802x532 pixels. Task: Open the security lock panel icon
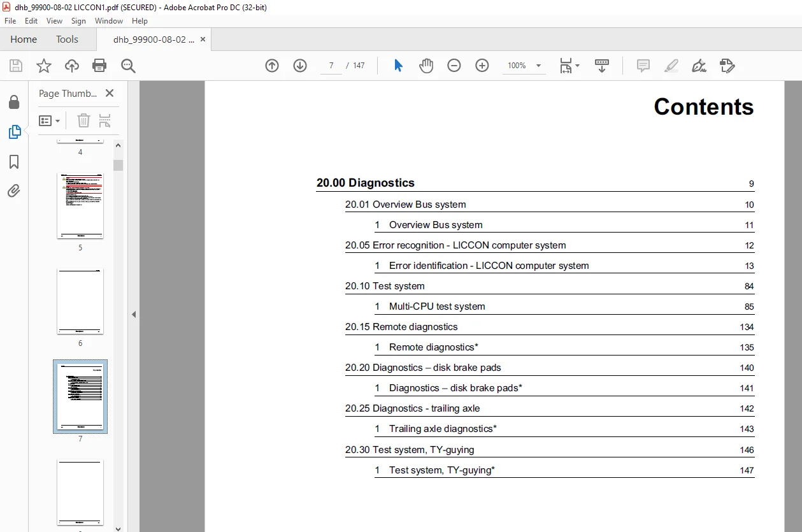click(14, 102)
